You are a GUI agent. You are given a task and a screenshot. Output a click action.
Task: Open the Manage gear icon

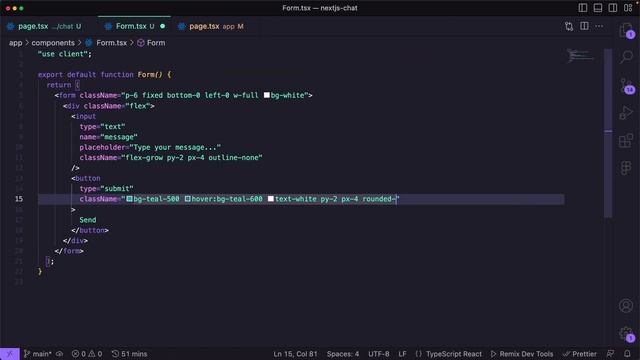click(626, 333)
